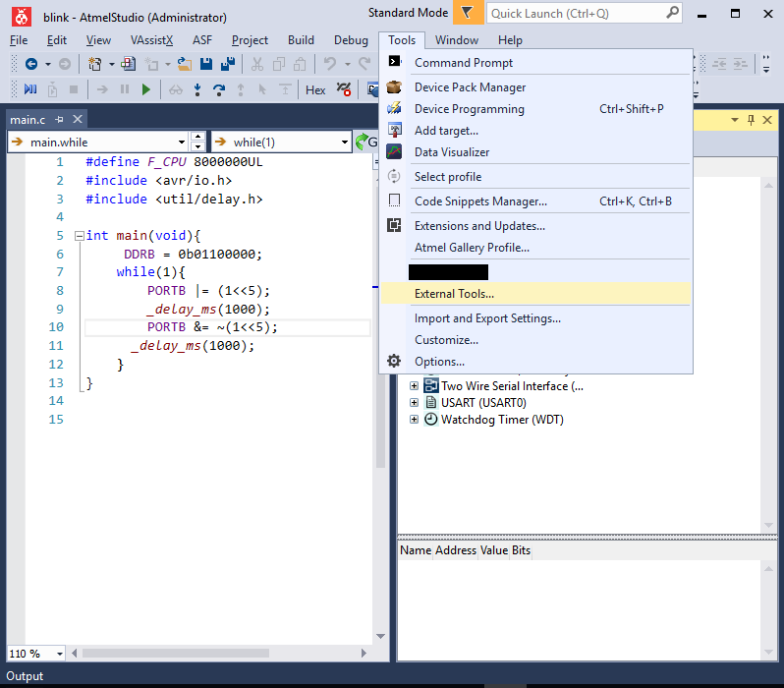Toggle Hex display mode button
784x688 pixels.
tap(315, 90)
